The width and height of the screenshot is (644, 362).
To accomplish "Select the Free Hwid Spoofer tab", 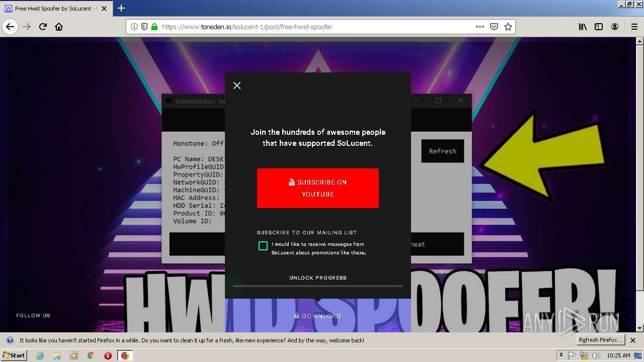I will click(x=57, y=9).
